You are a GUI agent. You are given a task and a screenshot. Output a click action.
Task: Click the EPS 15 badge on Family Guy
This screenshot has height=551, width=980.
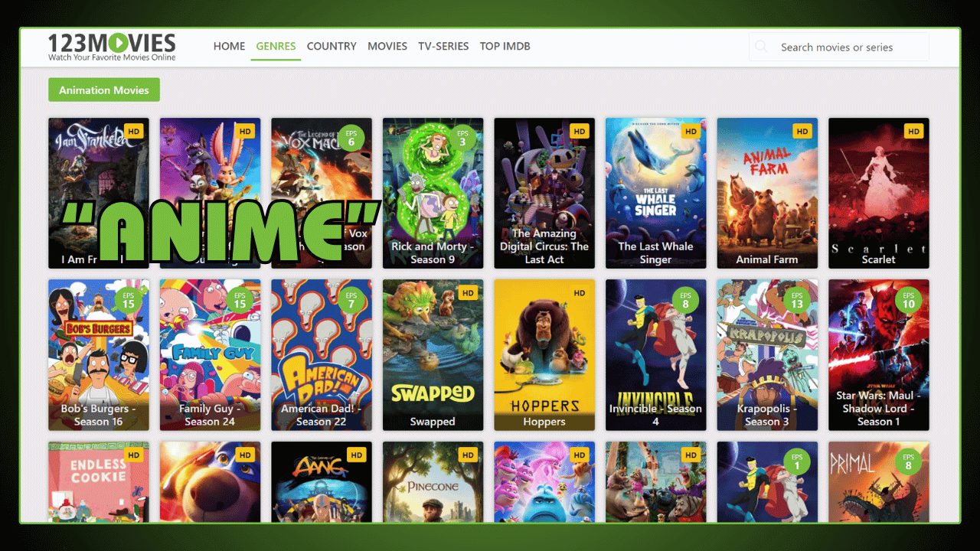[x=240, y=300]
